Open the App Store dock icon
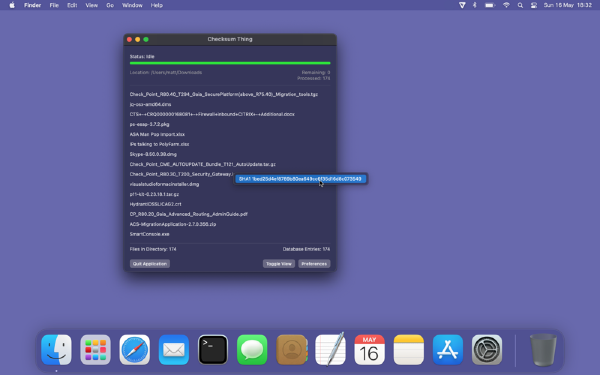 (448, 350)
